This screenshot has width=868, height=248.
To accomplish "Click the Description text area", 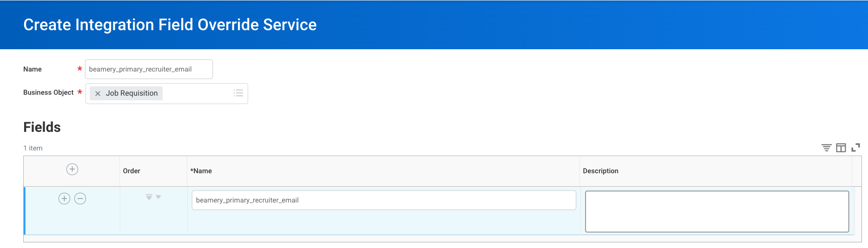I will (717, 211).
